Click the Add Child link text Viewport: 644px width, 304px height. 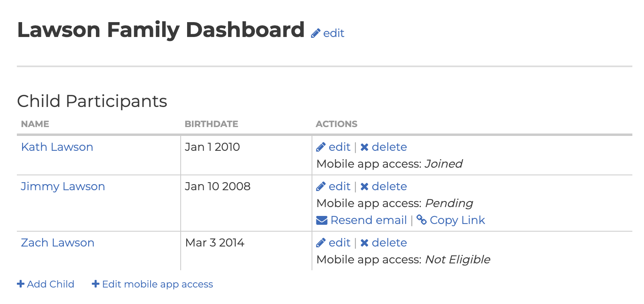pyautogui.click(x=51, y=284)
